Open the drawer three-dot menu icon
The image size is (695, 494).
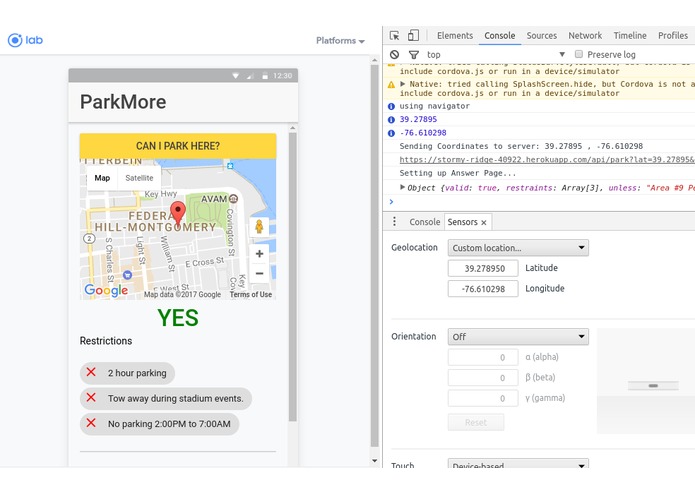click(394, 222)
